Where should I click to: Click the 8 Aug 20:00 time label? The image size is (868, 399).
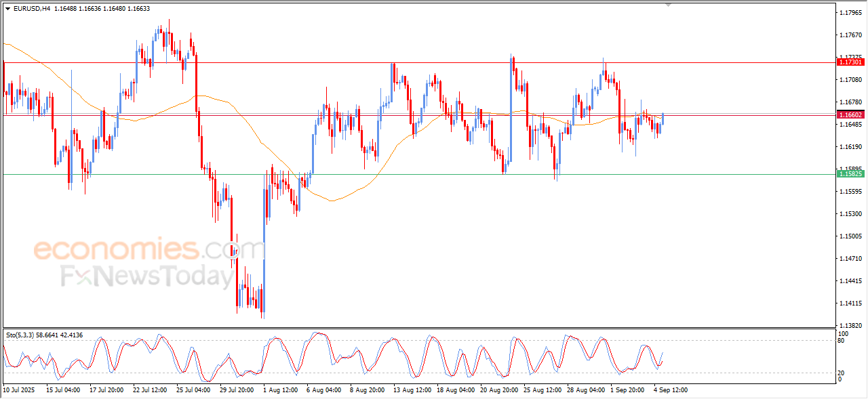point(367,390)
